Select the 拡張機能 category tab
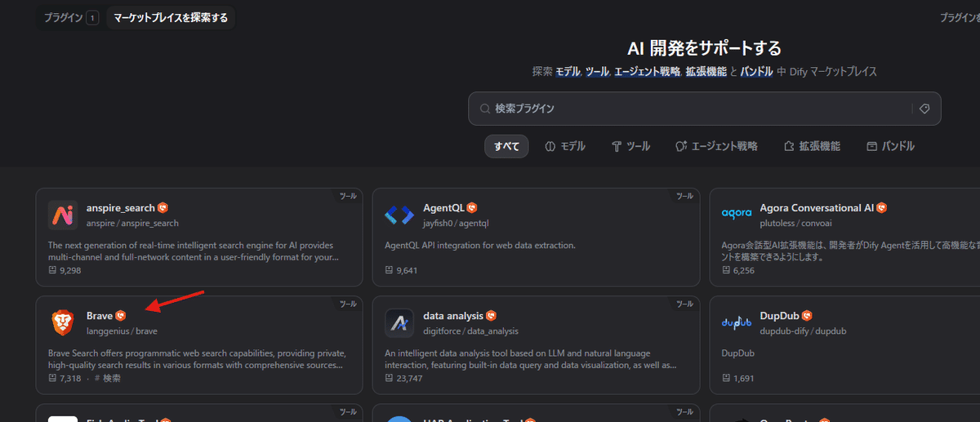980x422 pixels. coord(811,146)
